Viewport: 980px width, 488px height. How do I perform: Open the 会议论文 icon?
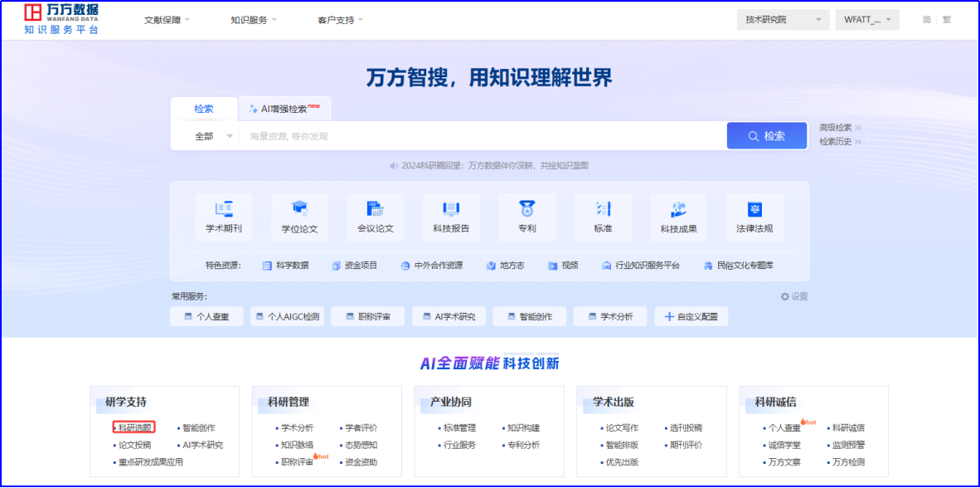[x=376, y=209]
